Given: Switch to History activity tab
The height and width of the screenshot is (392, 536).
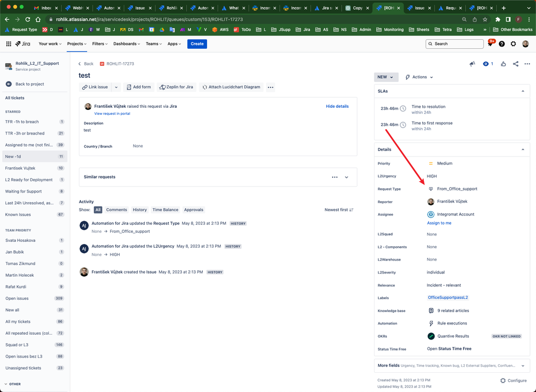Looking at the screenshot, I should coord(139,210).
